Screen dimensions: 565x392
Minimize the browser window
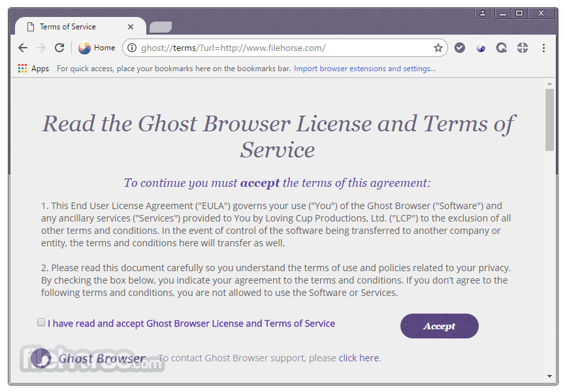(503, 13)
